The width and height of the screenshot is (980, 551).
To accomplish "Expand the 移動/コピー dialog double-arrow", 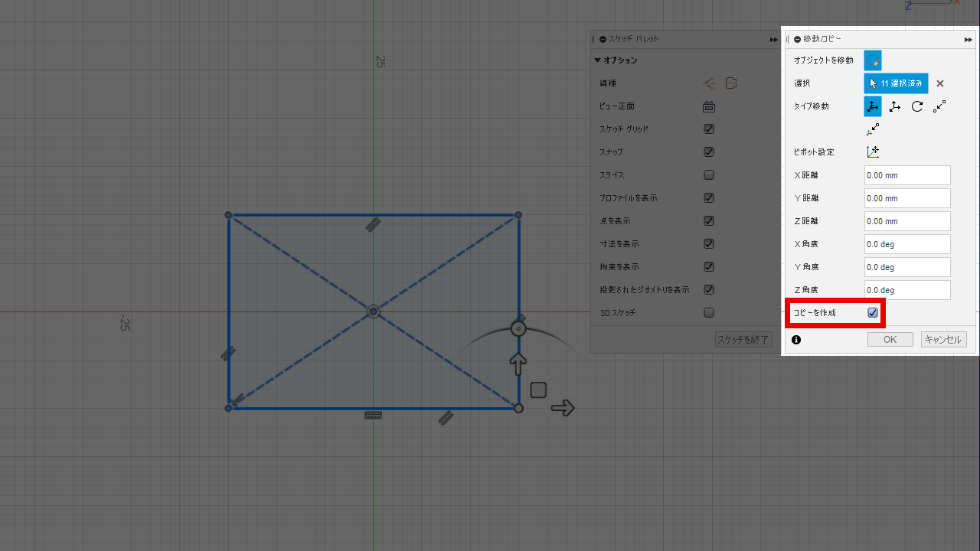I will click(x=968, y=39).
